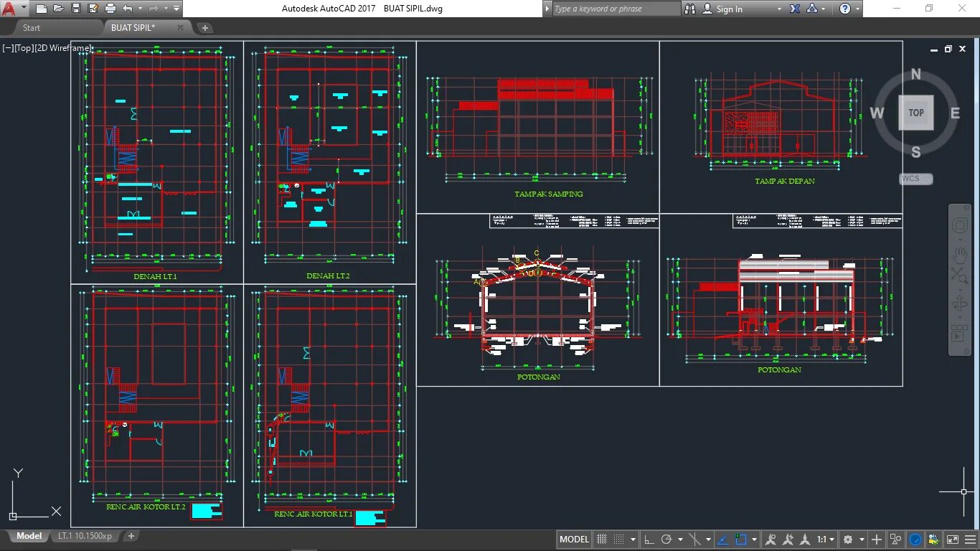Click the TOP face of ViewCube
Image resolution: width=980 pixels, height=551 pixels.
point(916,113)
